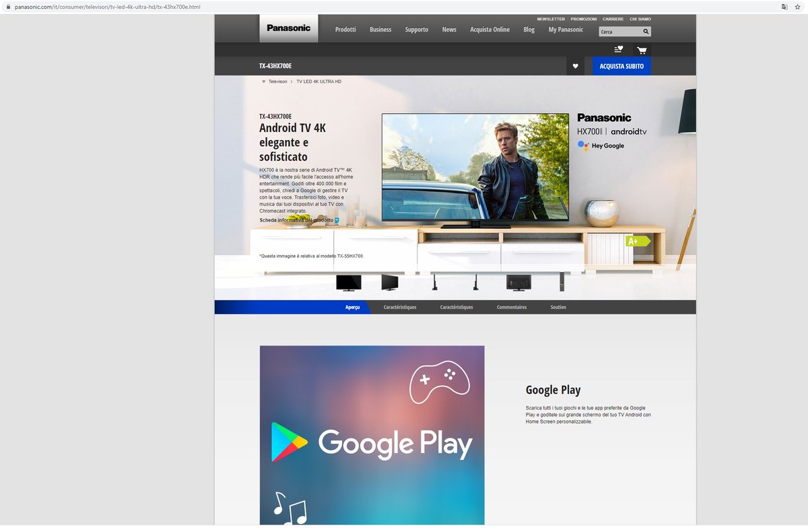
Task: Open the Newsletter link
Action: tap(551, 19)
